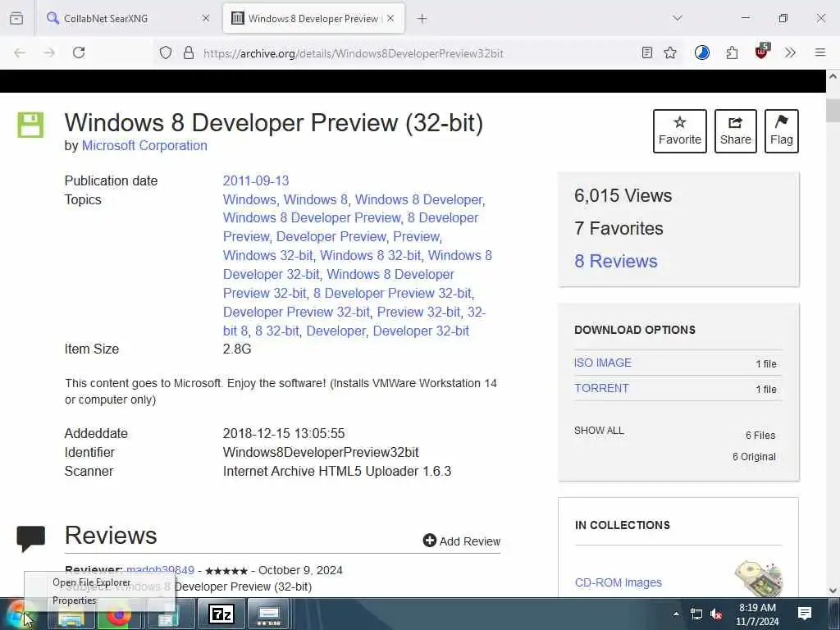Click the Firefox View icon in tab bar
Image resolution: width=840 pixels, height=630 pixels.
click(x=16, y=19)
